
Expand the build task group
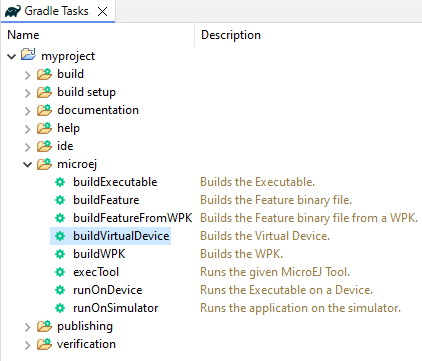click(28, 75)
